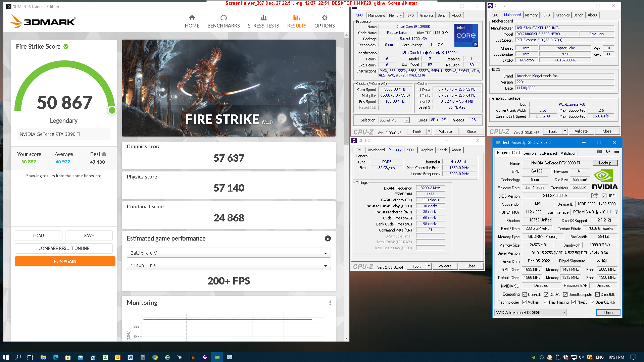This screenshot has width=644, height=362.
Task: Open the Battlefield V game dropdown
Action: [x=229, y=253]
